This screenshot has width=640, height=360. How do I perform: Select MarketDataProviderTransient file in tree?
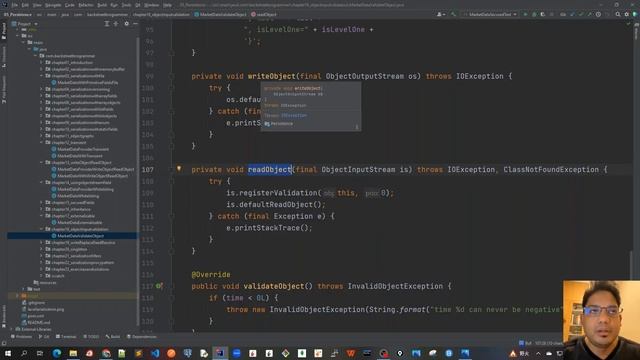click(x=80, y=149)
